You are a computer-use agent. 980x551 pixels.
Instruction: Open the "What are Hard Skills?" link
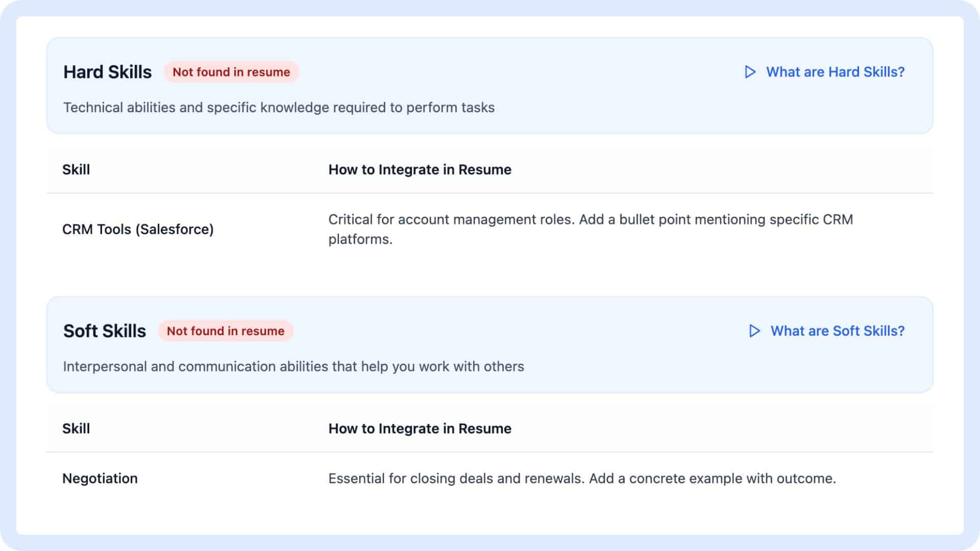click(x=835, y=72)
